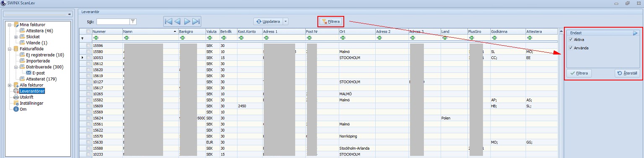
Task: Click the E-post envelope icon
Action: pos(29,73)
